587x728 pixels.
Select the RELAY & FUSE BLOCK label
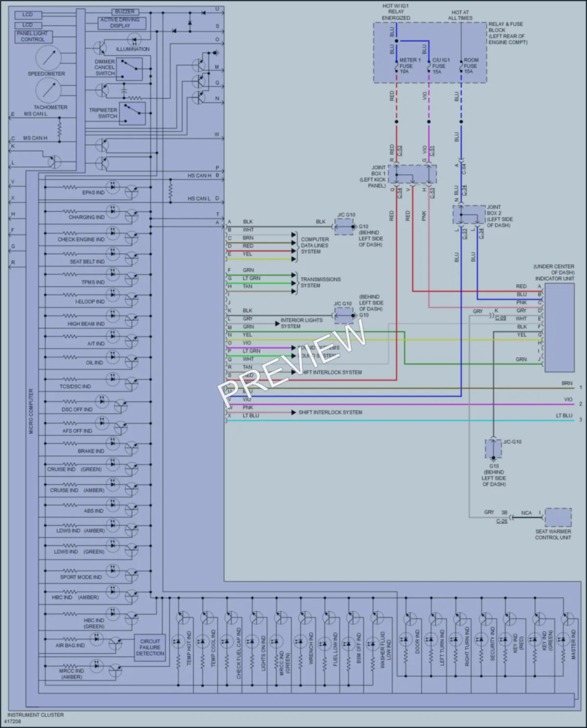pos(508,33)
